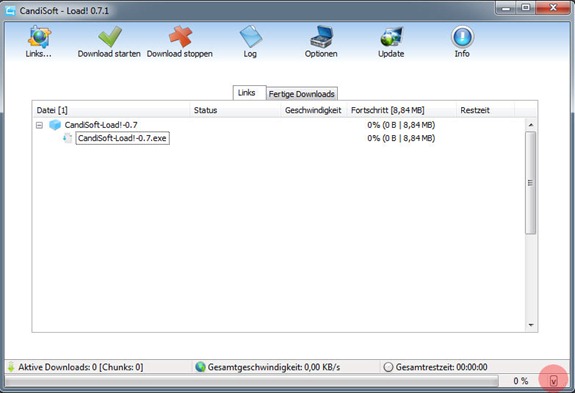
Task: Select the CandiSoft-Load!-0.7.exe file entry
Action: pos(122,138)
